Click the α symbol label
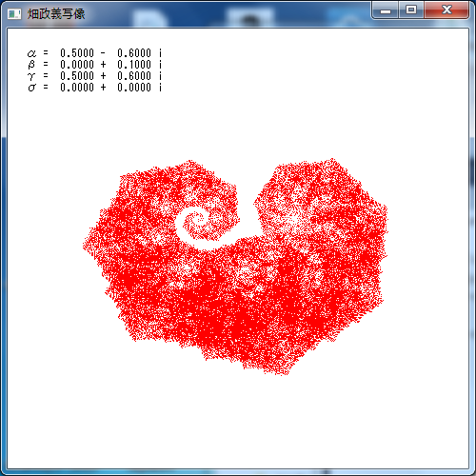 31,53
